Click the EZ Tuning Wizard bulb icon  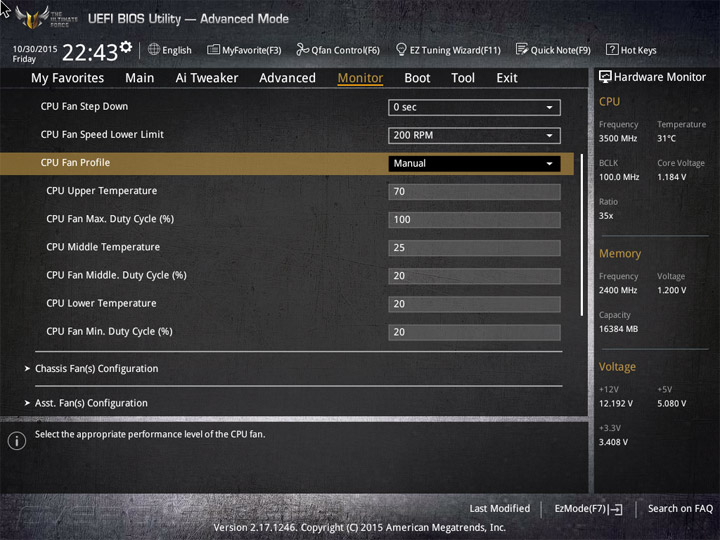(401, 49)
